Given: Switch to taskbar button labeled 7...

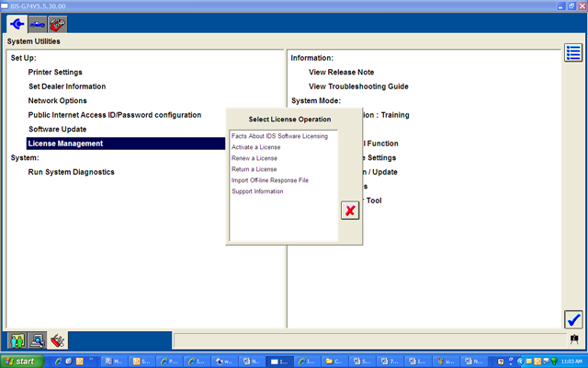Looking at the screenshot, I should 390,362.
